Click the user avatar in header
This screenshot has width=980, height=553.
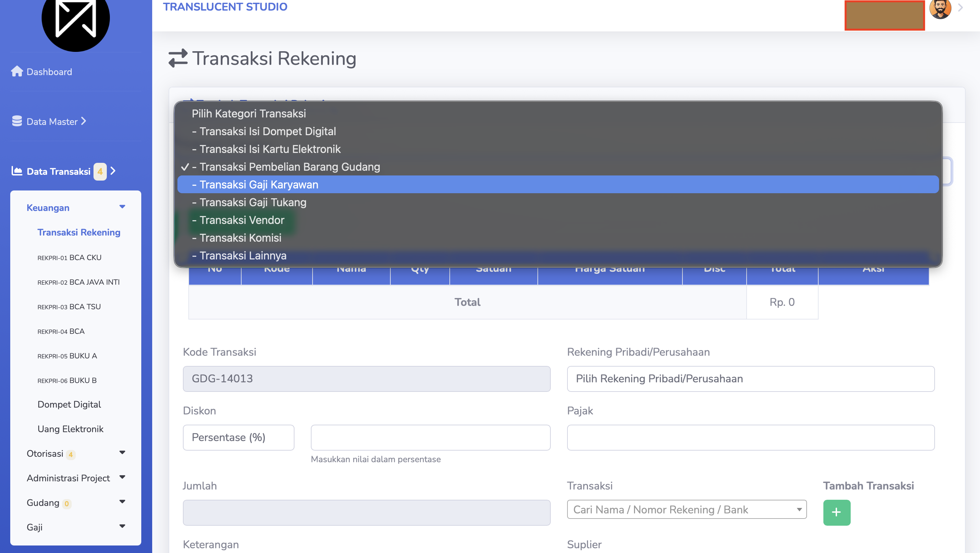tap(940, 9)
